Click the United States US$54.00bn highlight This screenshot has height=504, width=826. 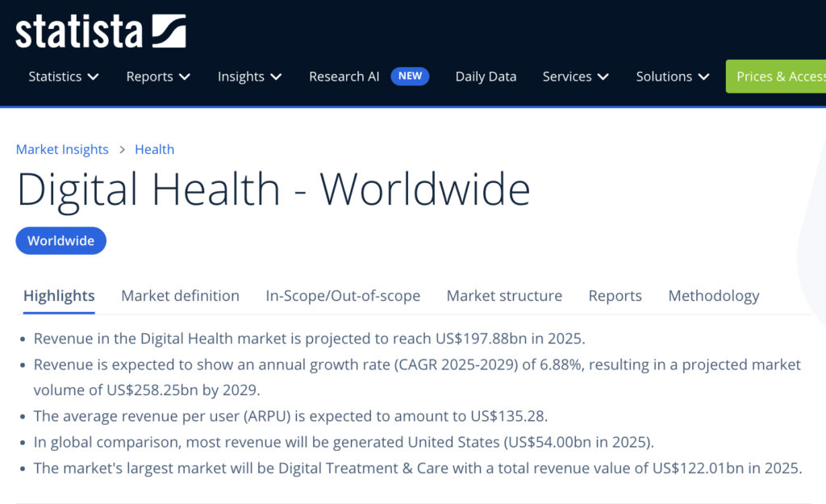pos(344,442)
